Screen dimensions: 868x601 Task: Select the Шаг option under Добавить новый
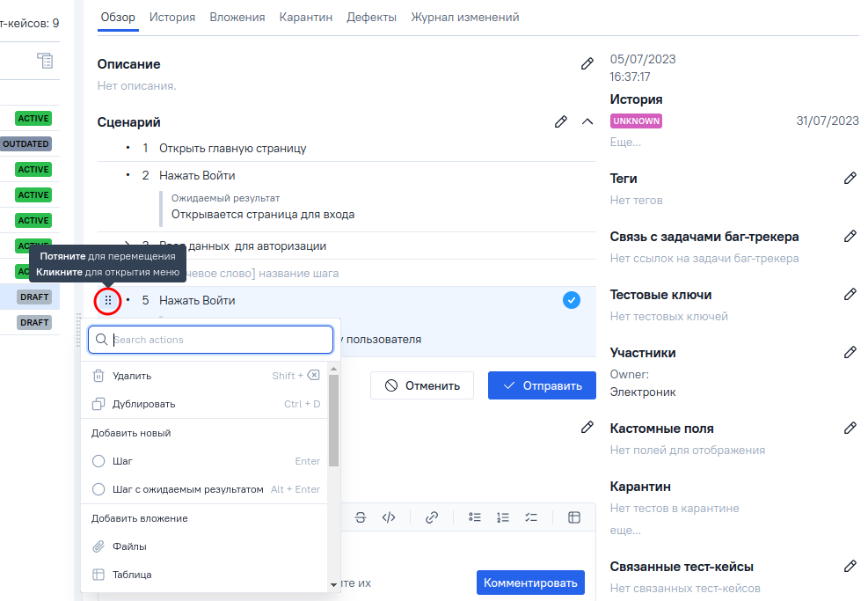[x=122, y=461]
